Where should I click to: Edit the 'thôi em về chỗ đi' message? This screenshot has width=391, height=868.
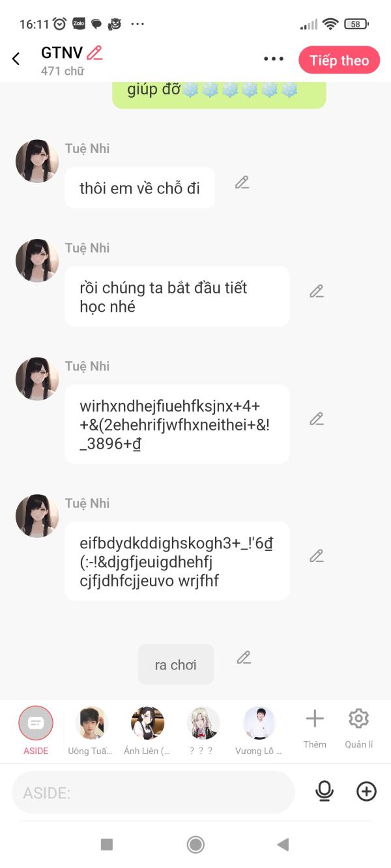(x=242, y=182)
